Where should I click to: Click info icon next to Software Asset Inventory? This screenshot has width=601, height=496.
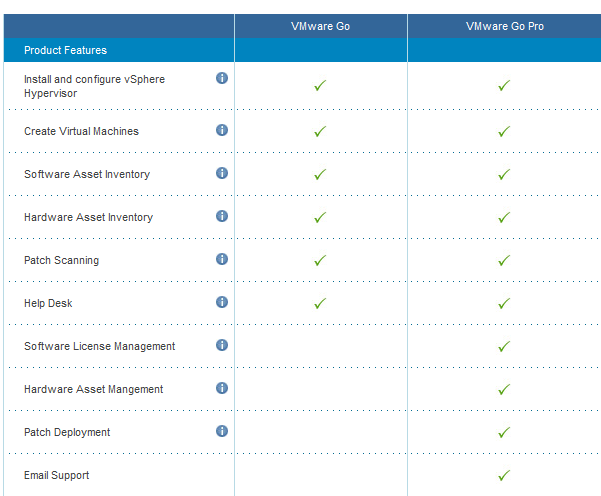222,173
